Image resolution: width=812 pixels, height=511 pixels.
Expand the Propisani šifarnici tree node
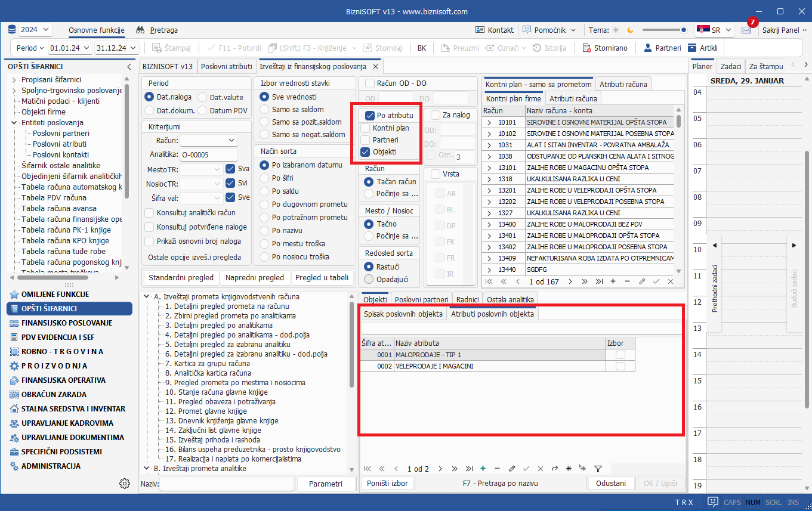point(14,80)
